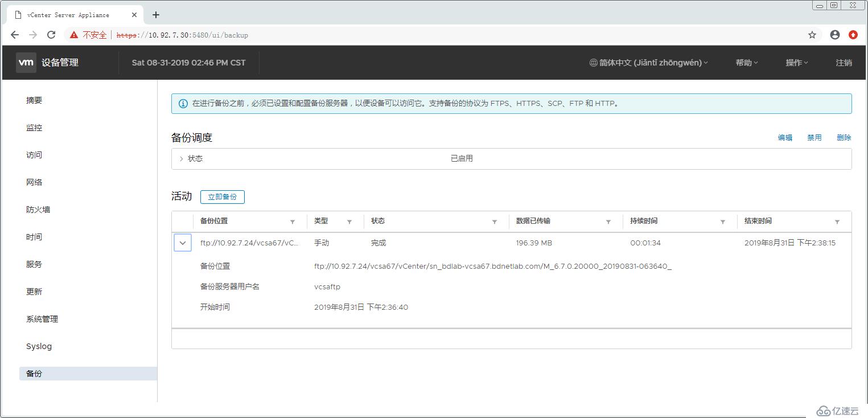The width and height of the screenshot is (868, 418).
Task: Open the 摘要 page
Action: (x=34, y=100)
